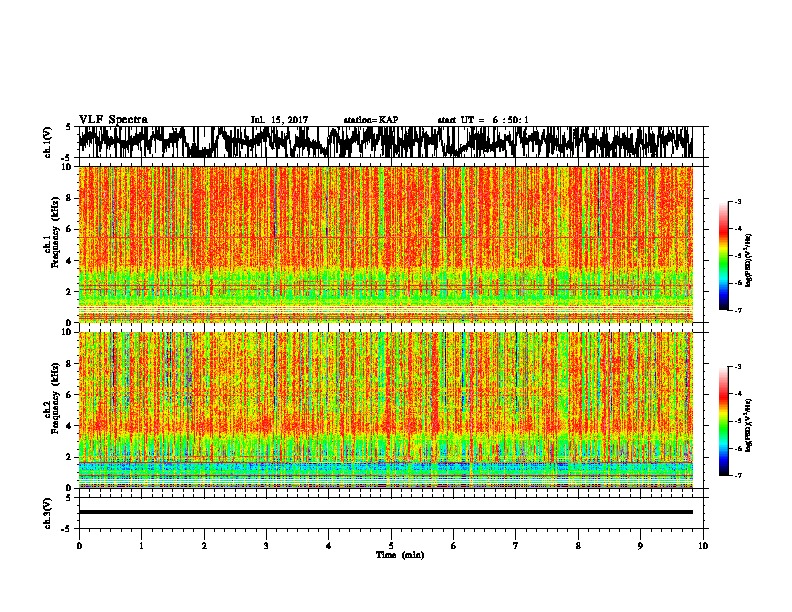Viewport: 792px width, 612px height.
Task: Click the "station=KAP" header label
Action: pyautogui.click(x=371, y=120)
